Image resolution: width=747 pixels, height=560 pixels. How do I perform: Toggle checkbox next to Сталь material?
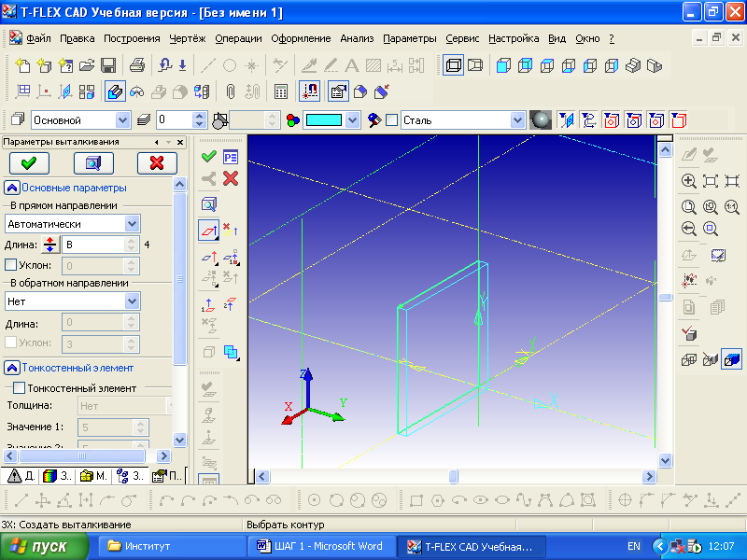pyautogui.click(x=391, y=120)
